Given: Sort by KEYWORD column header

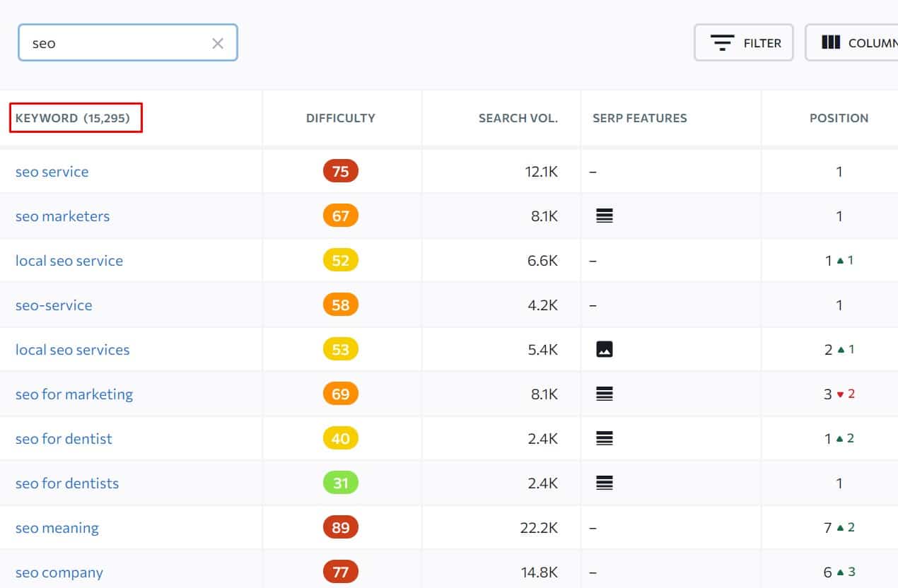Looking at the screenshot, I should pyautogui.click(x=73, y=118).
